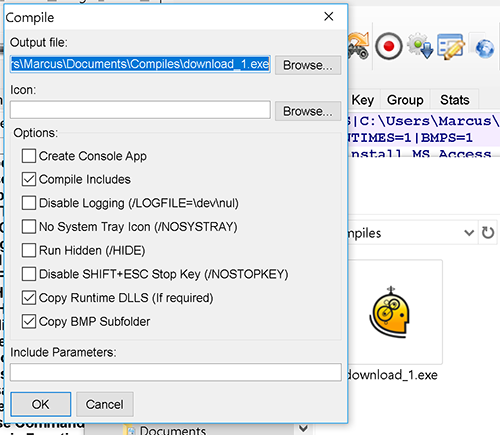Enable Create Console App checkbox
500x435 pixels.
point(29,156)
